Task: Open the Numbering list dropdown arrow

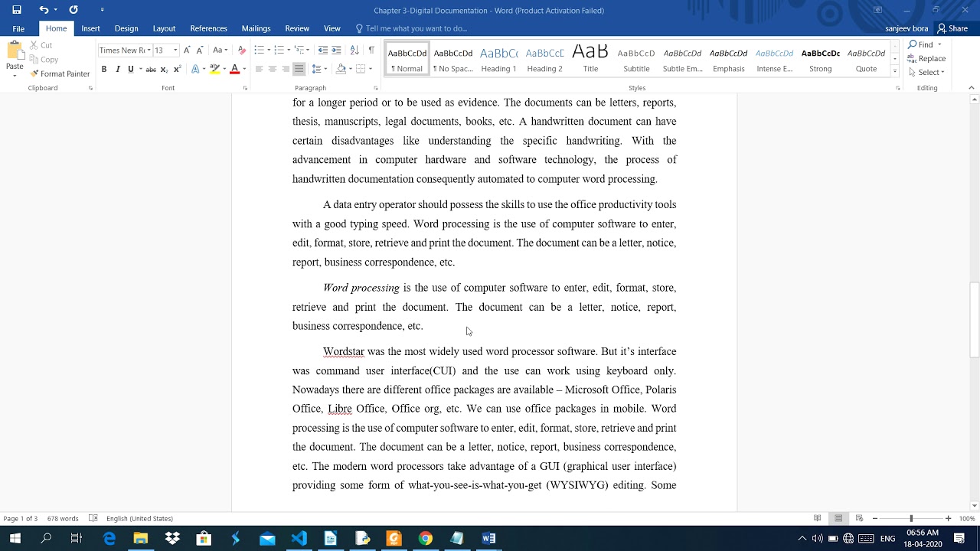Action: click(x=288, y=51)
